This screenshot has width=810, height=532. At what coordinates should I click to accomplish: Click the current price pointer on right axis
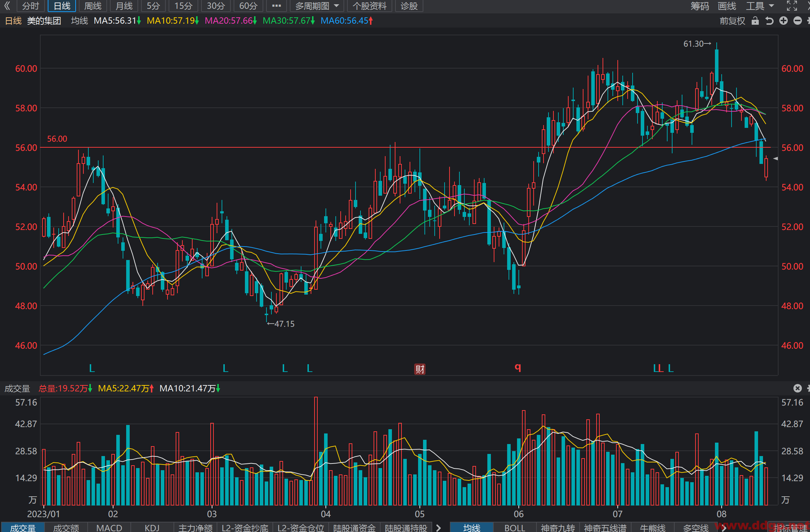[775, 159]
